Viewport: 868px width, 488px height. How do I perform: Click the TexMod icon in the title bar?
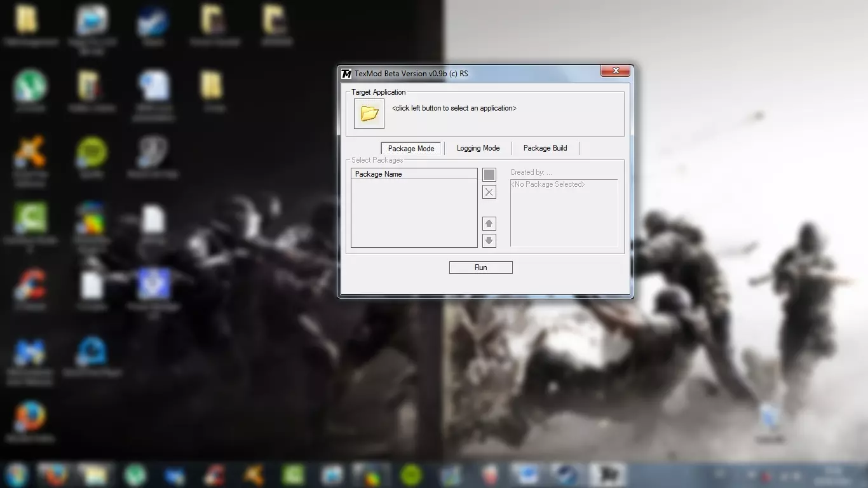(x=346, y=74)
